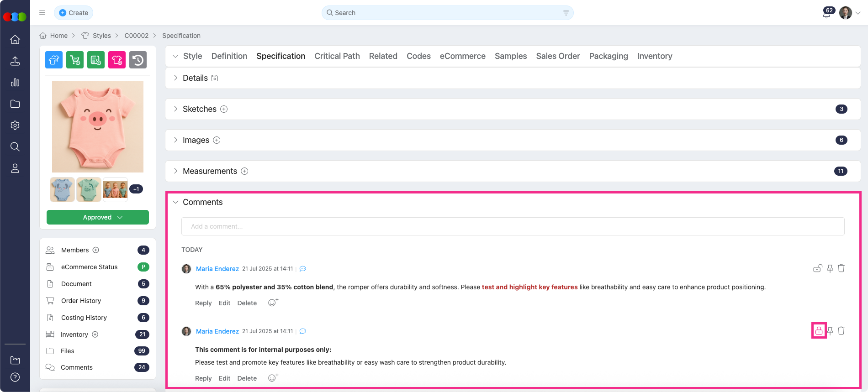The image size is (868, 392).
Task: Select the blue romper thumbnail
Action: click(62, 189)
